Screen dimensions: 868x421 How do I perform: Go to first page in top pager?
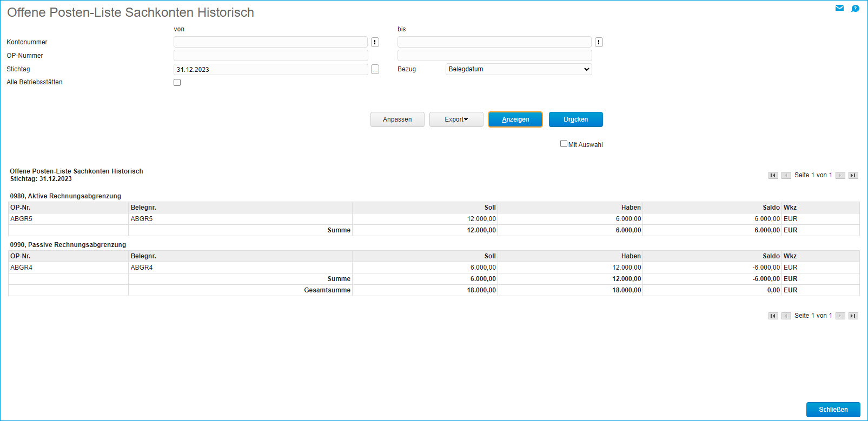(x=773, y=175)
